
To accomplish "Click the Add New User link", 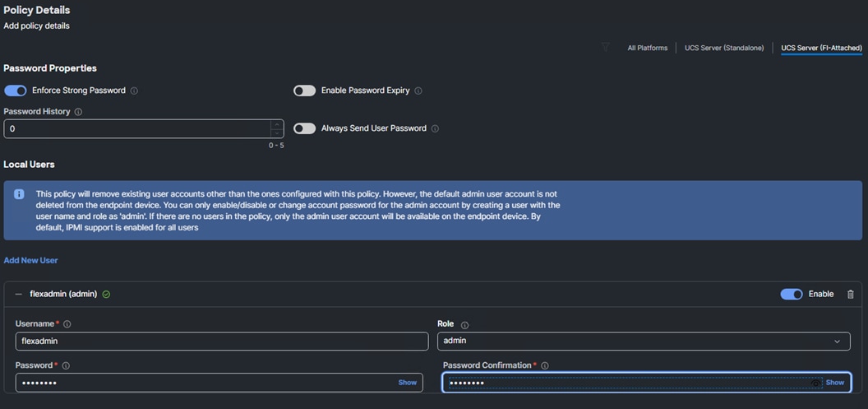I will 30,260.
